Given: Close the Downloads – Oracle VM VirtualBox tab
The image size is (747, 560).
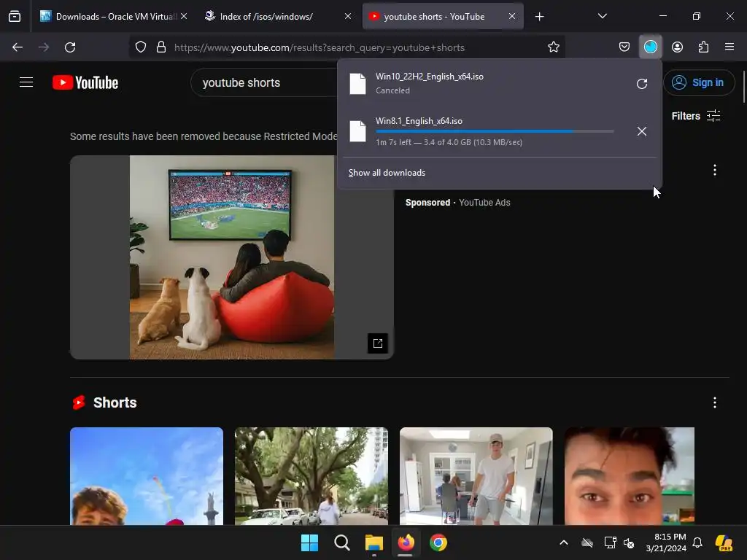Looking at the screenshot, I should 184,16.
